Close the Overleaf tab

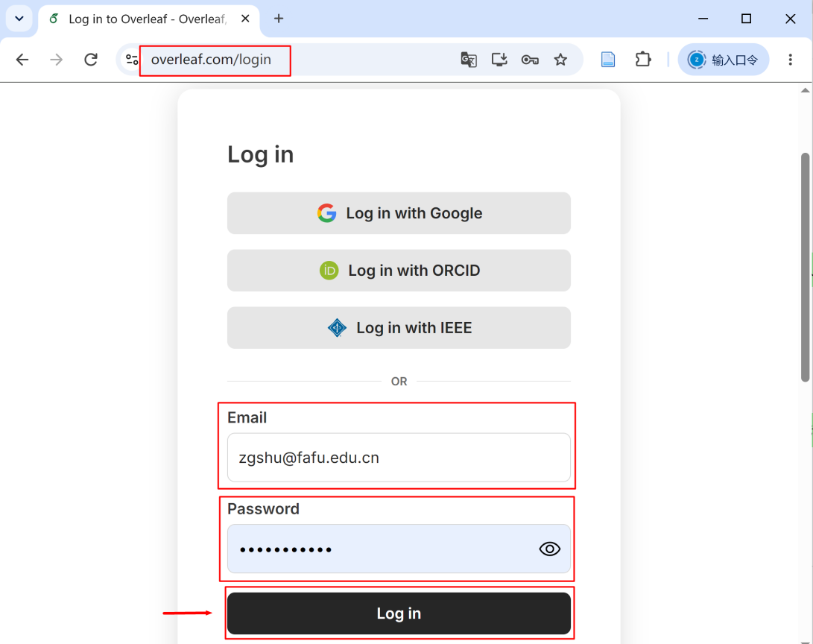click(245, 19)
